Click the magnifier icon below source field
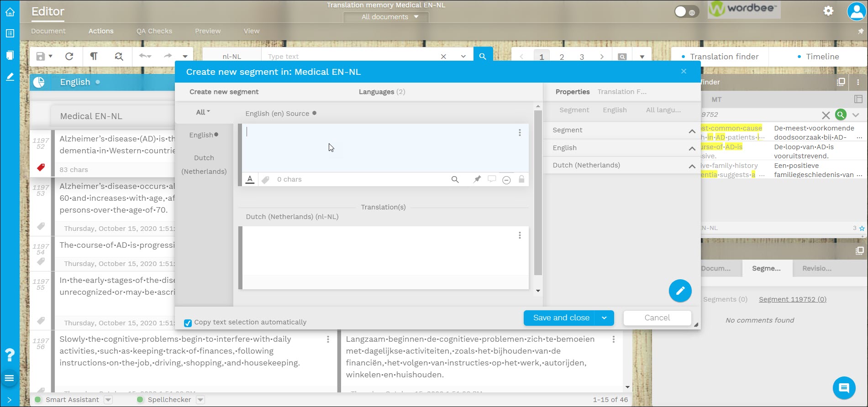Viewport: 868px width, 407px height. click(x=455, y=179)
